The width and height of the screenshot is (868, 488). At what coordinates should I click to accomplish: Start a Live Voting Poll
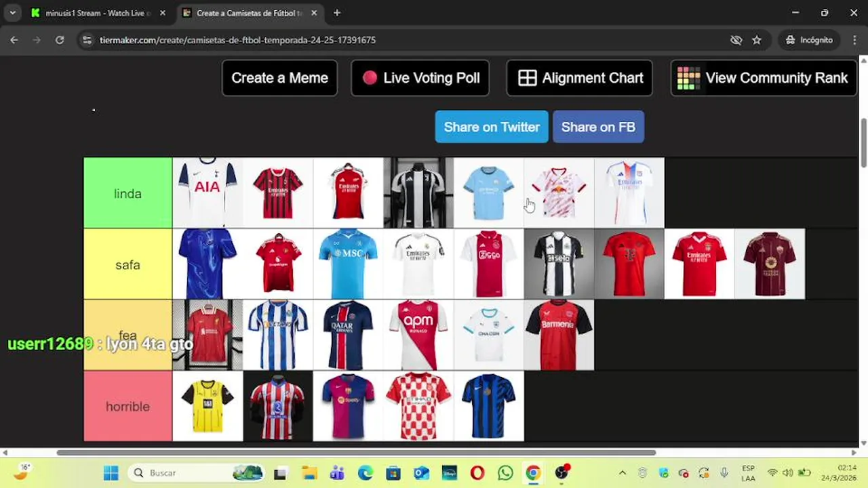(420, 78)
